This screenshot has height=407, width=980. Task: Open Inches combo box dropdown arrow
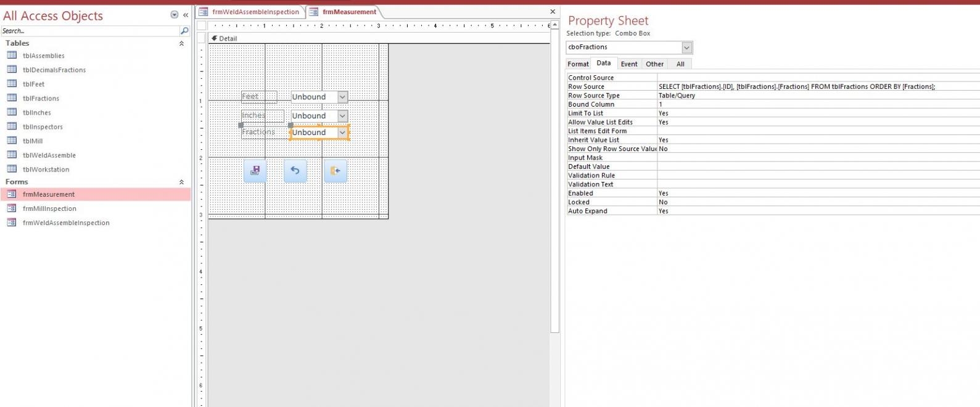342,116
